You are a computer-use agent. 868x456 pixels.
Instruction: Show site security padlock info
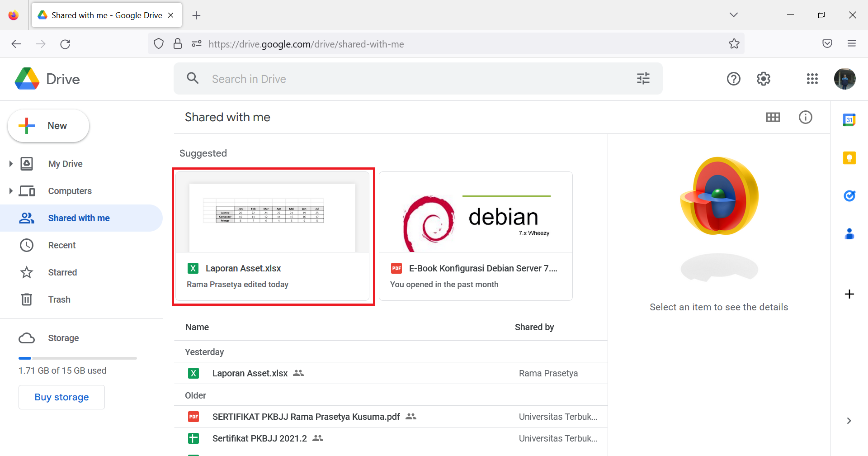pos(178,44)
